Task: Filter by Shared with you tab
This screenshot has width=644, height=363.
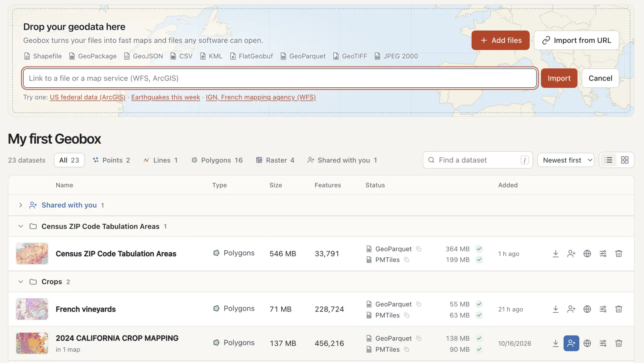Action: 342,160
